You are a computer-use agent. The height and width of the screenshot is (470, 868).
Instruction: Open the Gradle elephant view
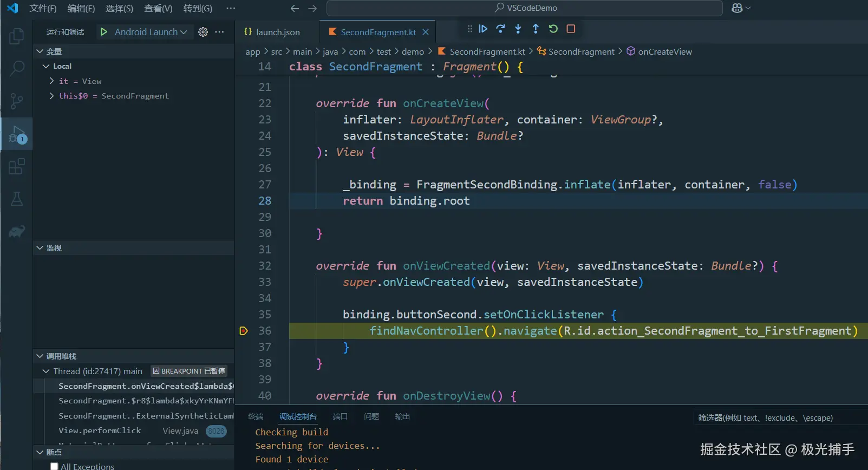click(x=17, y=232)
